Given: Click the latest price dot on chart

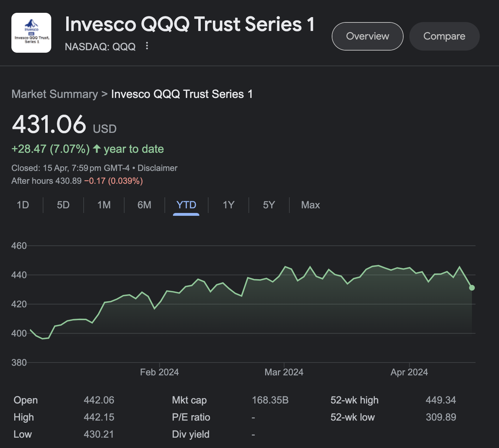Looking at the screenshot, I should (472, 288).
